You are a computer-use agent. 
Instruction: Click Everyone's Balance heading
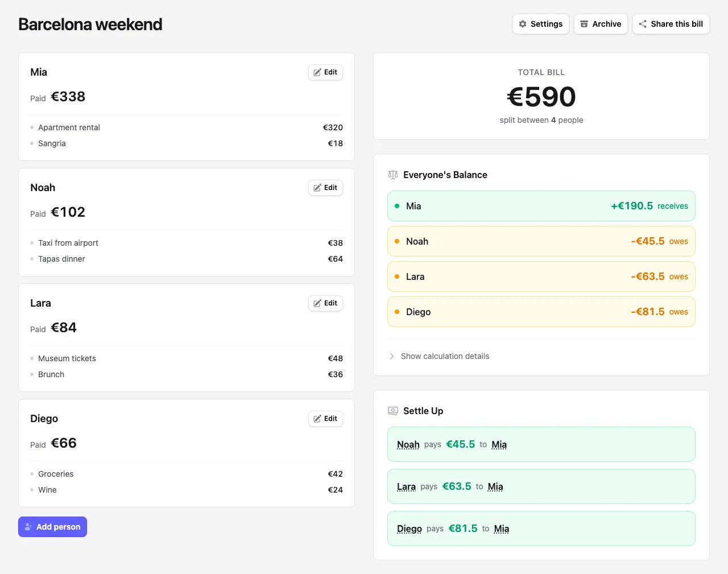pyautogui.click(x=445, y=175)
